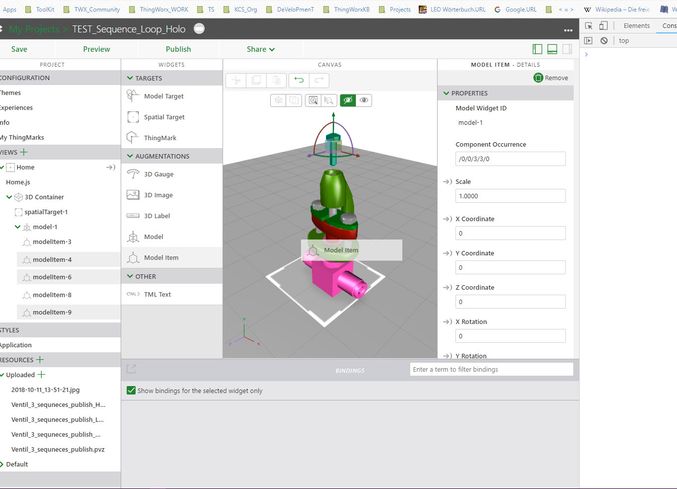Image resolution: width=677 pixels, height=489 pixels.
Task: Click the DevTools inspect element icon
Action: (x=588, y=26)
